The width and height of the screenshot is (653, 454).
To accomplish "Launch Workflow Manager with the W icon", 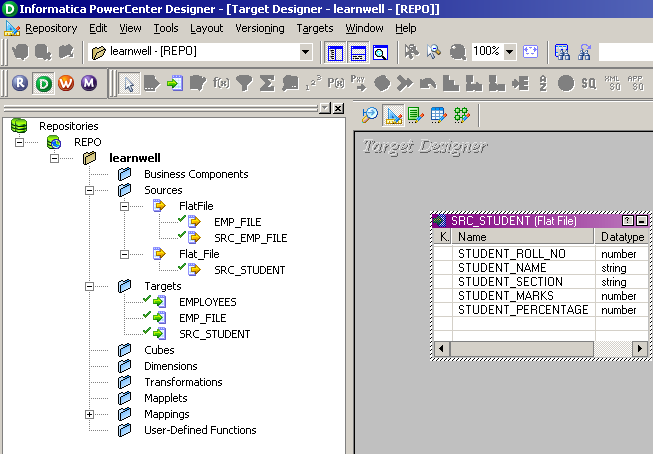I will point(66,83).
